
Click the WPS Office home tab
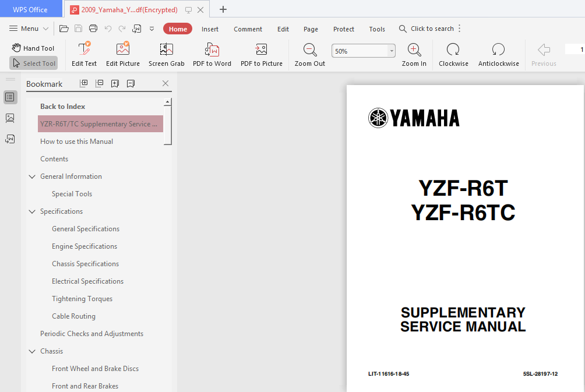30,9
